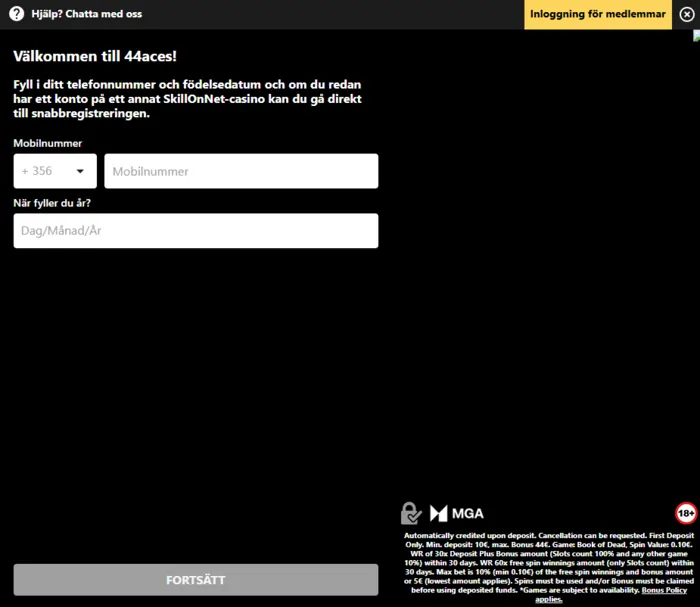Click the SkillOnNet intro paragraph text
The image size is (700, 607).
[187, 99]
